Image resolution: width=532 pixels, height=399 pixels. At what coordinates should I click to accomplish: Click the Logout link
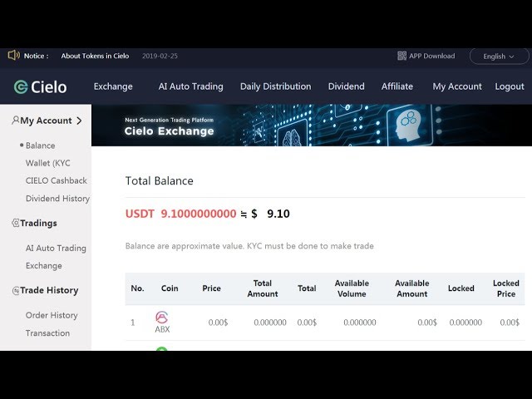[x=510, y=86]
